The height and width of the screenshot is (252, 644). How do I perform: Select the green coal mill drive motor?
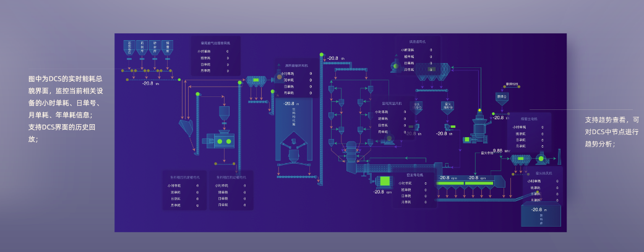468,140
